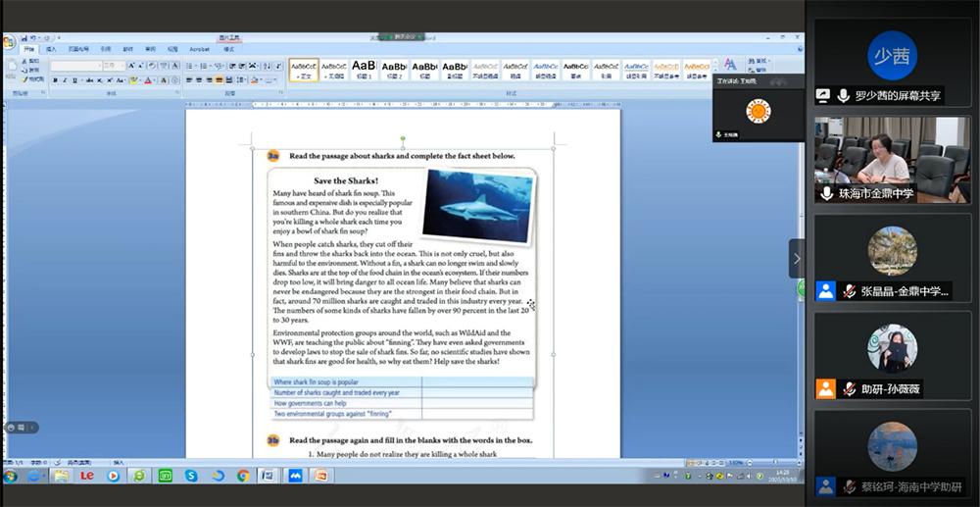Open the font size dropdown
The height and width of the screenshot is (507, 980).
(122, 66)
